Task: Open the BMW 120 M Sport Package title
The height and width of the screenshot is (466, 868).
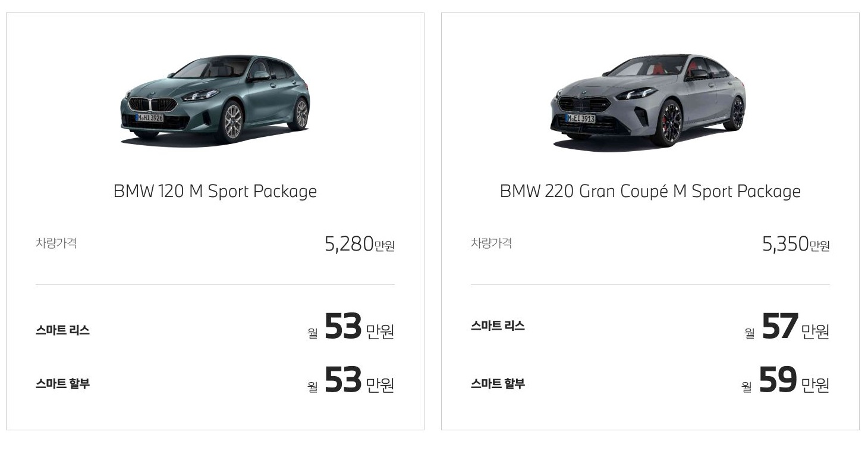Action: (x=215, y=192)
